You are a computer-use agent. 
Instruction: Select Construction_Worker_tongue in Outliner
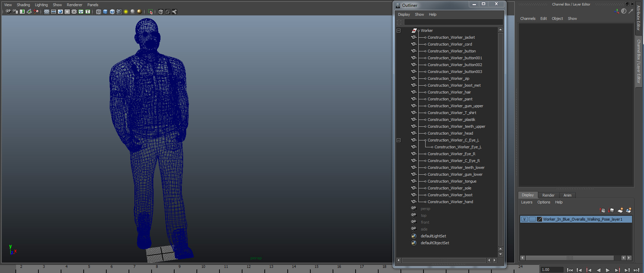click(452, 181)
